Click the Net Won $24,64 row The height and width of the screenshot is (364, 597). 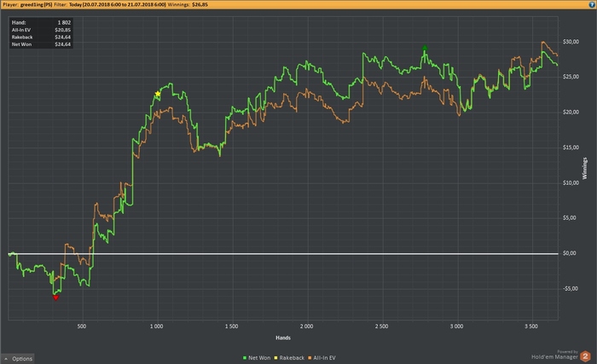41,44
